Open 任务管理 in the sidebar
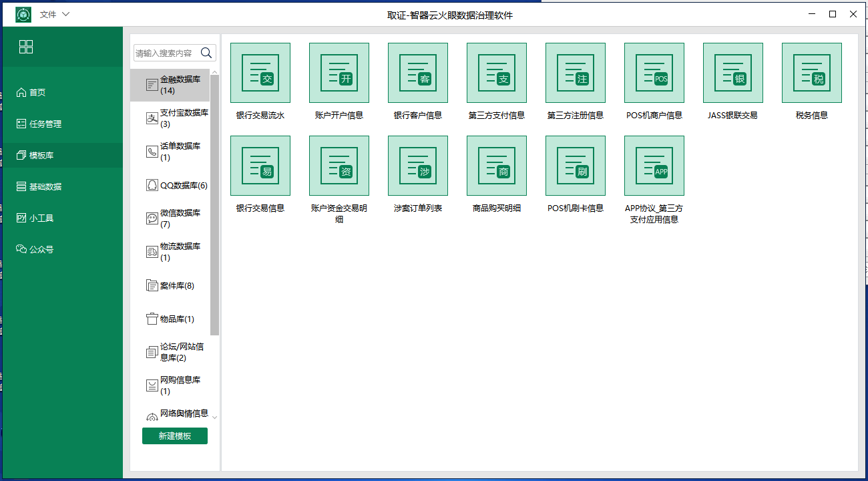868x481 pixels. [45, 124]
